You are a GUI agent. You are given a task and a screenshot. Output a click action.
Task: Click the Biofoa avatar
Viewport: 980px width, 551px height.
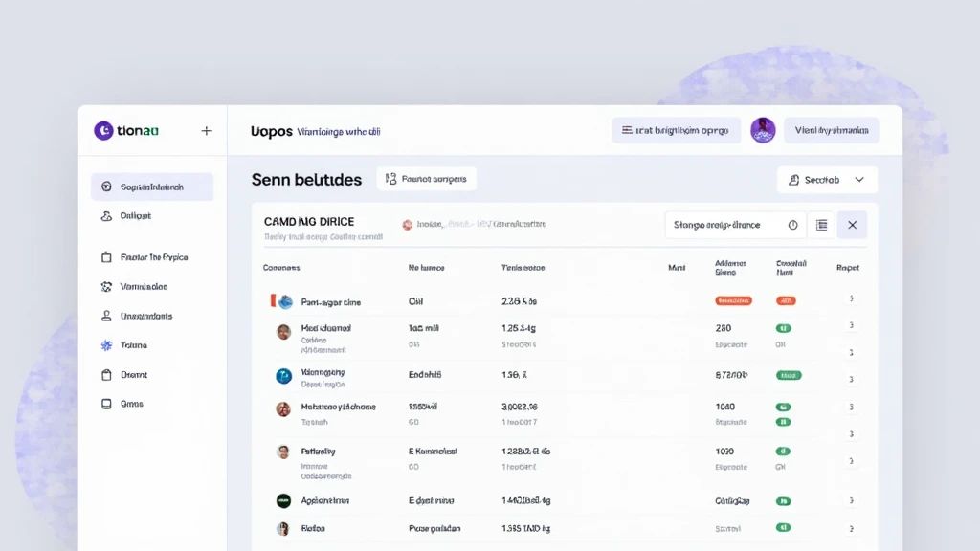283,528
